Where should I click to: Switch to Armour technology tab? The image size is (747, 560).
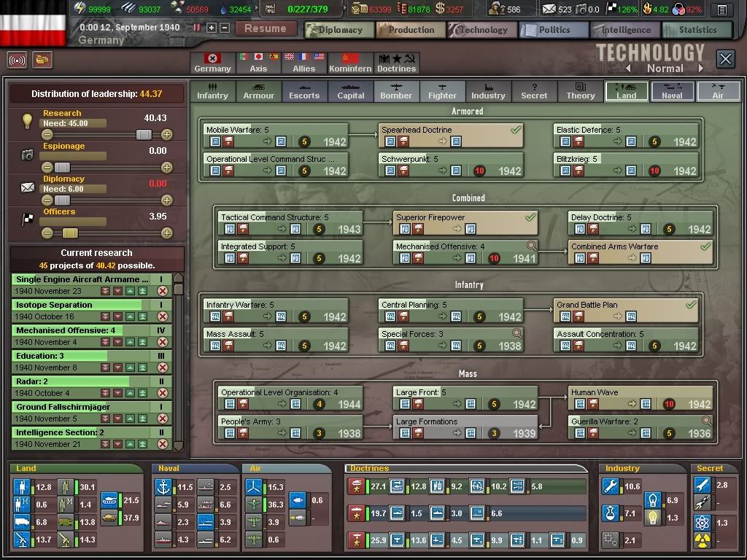click(x=259, y=91)
